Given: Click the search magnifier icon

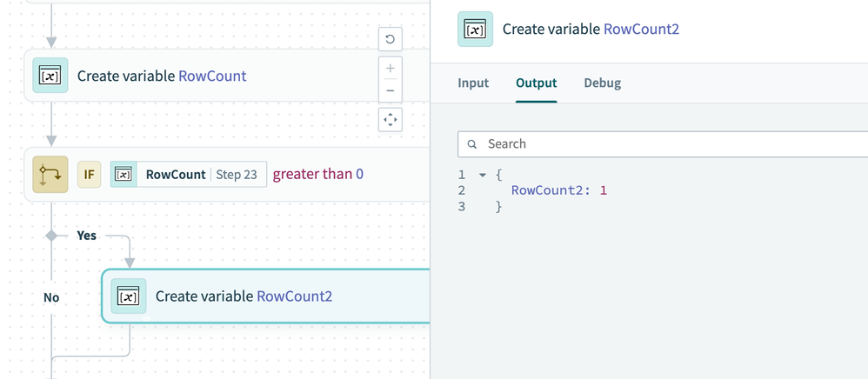Looking at the screenshot, I should point(472,144).
